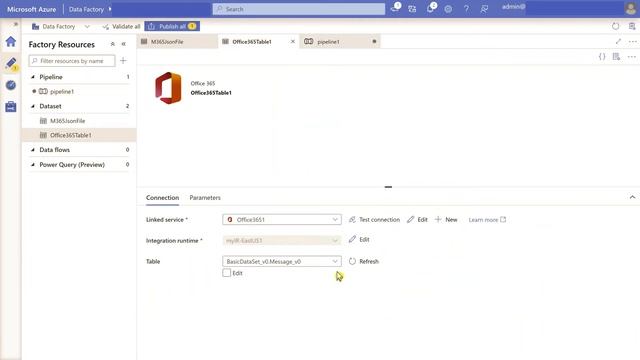Focus the Azure Search box
The width and height of the screenshot is (640, 360).
tap(298, 9)
